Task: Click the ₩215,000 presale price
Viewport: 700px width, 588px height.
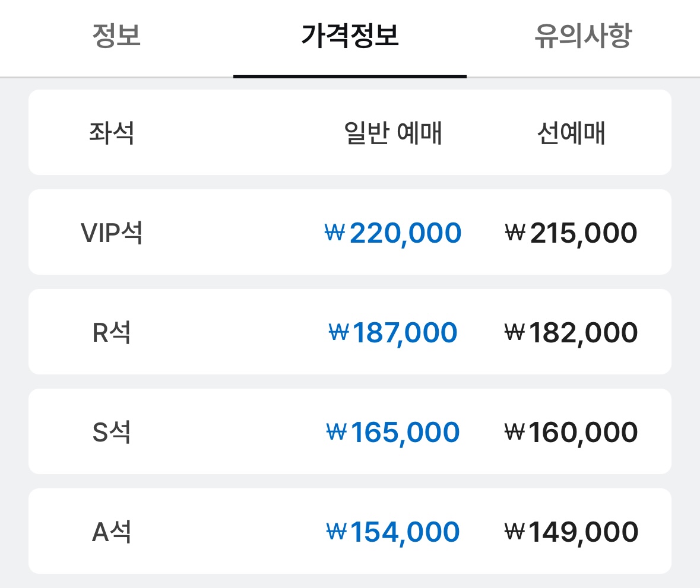Action: pyautogui.click(x=571, y=233)
